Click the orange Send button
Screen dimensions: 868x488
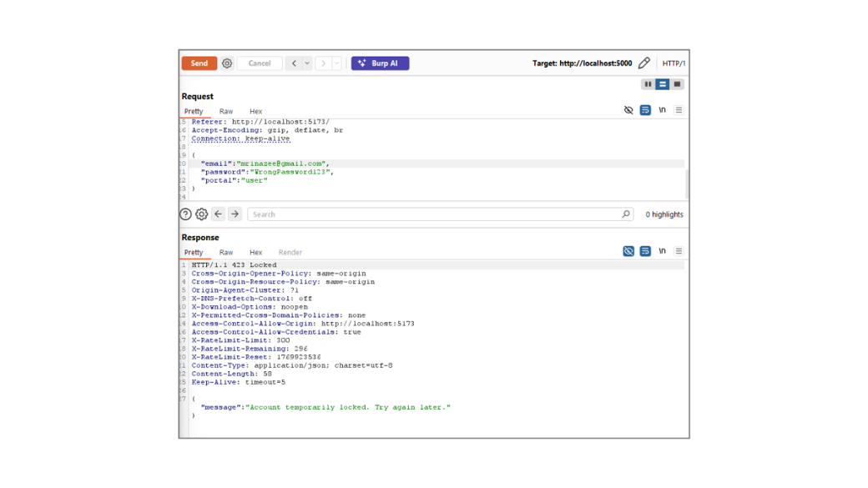pos(199,63)
